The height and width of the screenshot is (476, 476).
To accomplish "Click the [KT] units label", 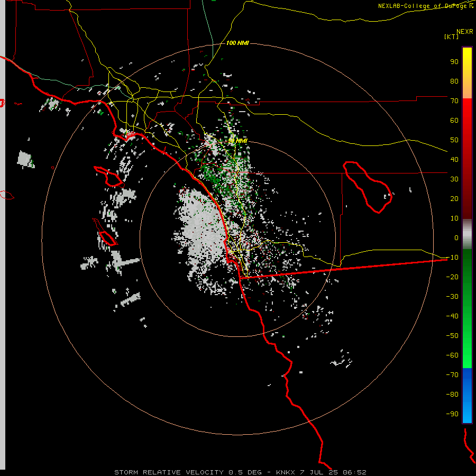I will [452, 36].
